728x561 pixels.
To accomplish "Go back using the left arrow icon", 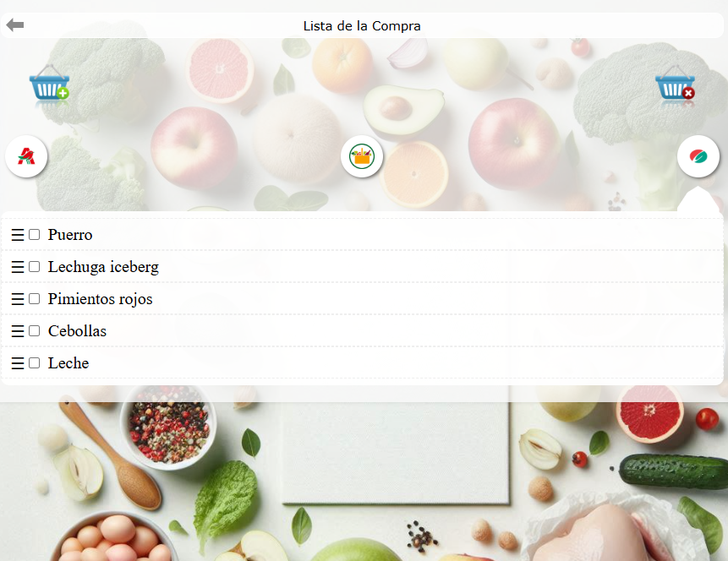I will (x=15, y=25).
